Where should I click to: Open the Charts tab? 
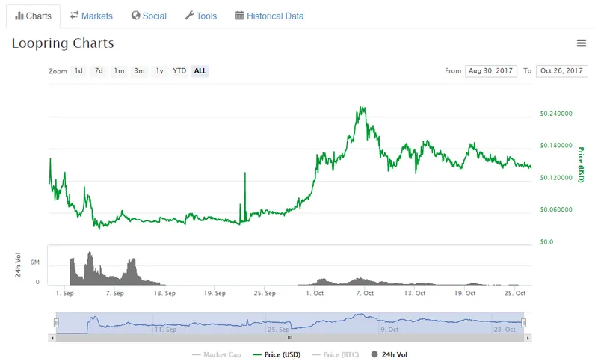33,16
